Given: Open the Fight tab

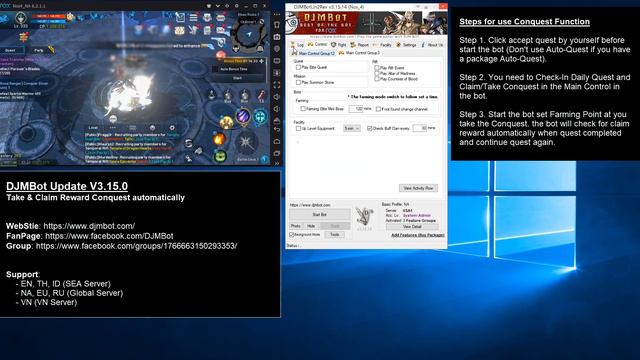Looking at the screenshot, I should click(339, 45).
